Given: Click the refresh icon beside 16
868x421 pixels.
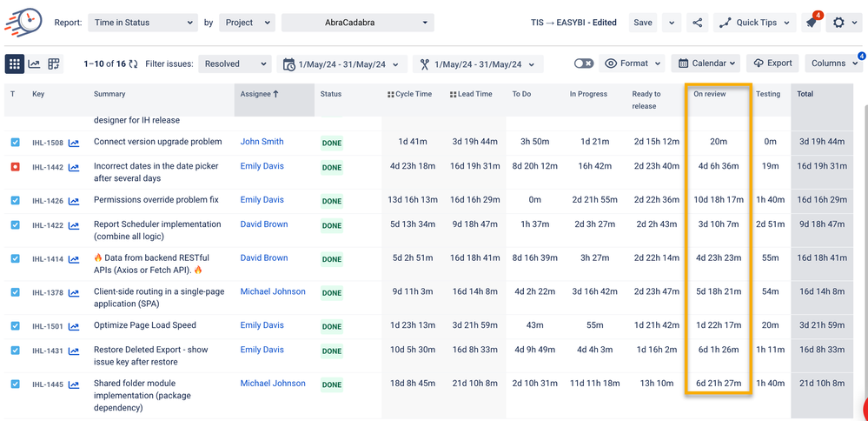Looking at the screenshot, I should 134,64.
